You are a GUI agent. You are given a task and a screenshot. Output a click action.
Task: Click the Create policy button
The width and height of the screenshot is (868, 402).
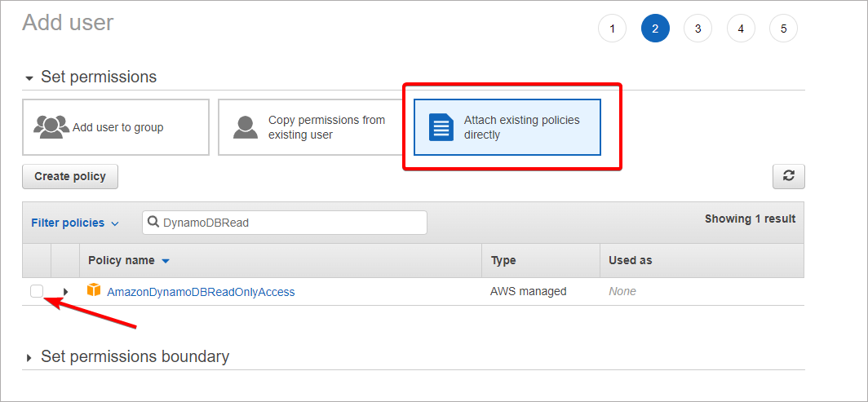tap(70, 176)
